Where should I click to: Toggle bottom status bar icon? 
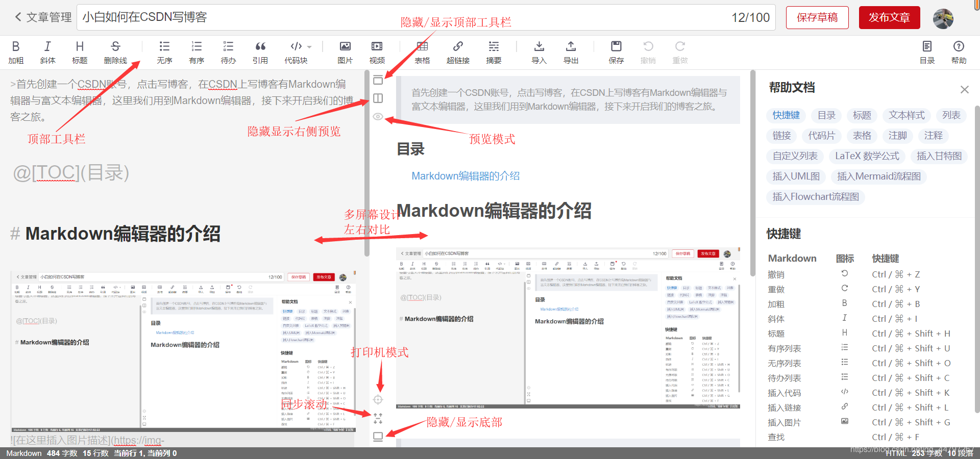tap(378, 437)
